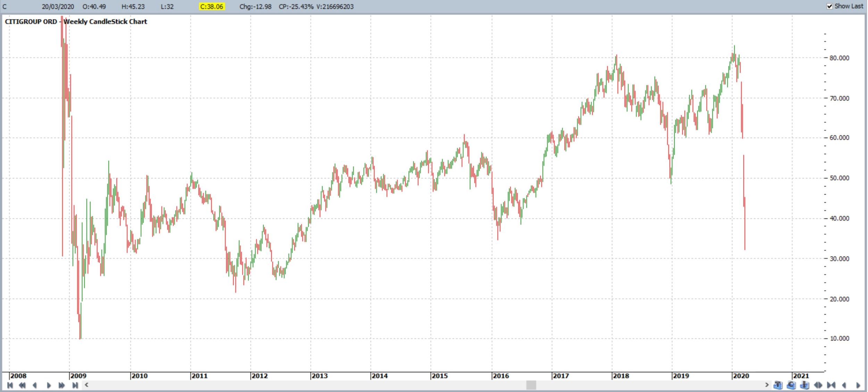Image resolution: width=868 pixels, height=392 pixels.
Task: Click the CP:-25.43% percent change
Action: (296, 7)
